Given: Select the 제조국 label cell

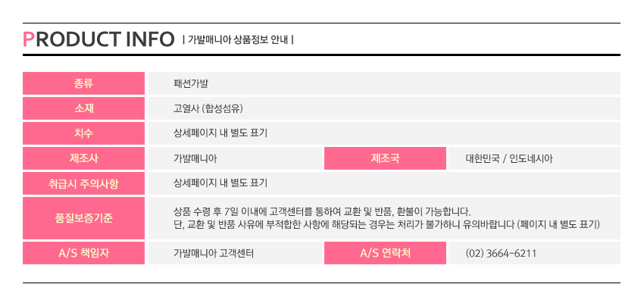Looking at the screenshot, I should click(x=385, y=158).
